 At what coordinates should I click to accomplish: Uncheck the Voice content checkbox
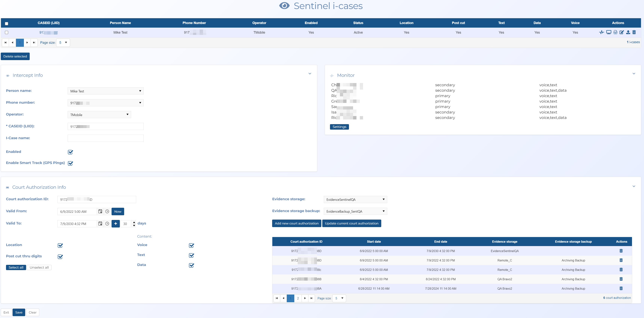[192, 245]
